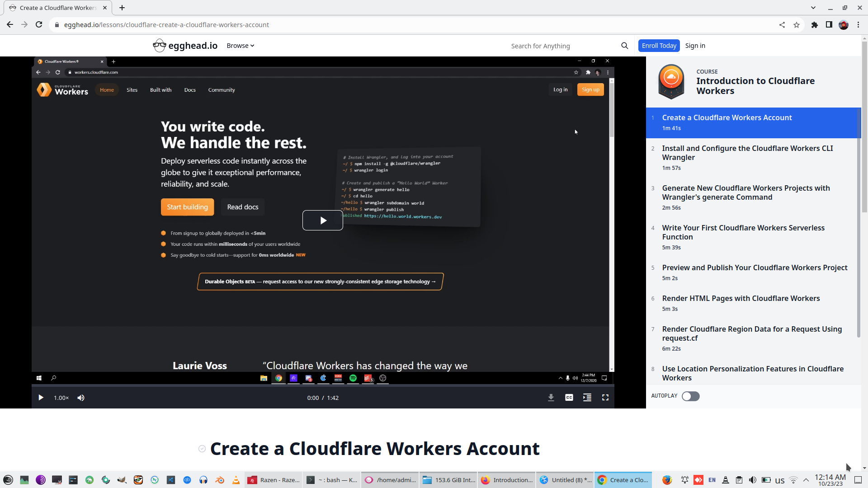Open Chrome's three-dot menu
This screenshot has height=488, width=868.
coord(859,24)
